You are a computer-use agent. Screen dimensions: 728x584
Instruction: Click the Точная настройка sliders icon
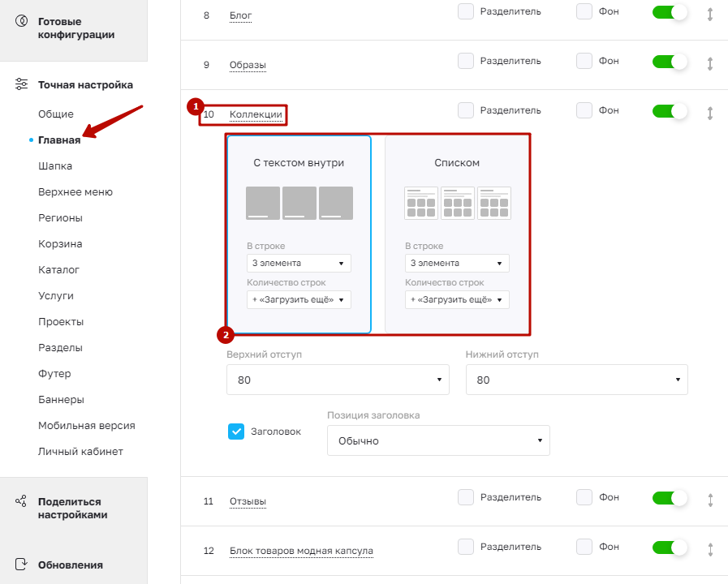pyautogui.click(x=21, y=84)
